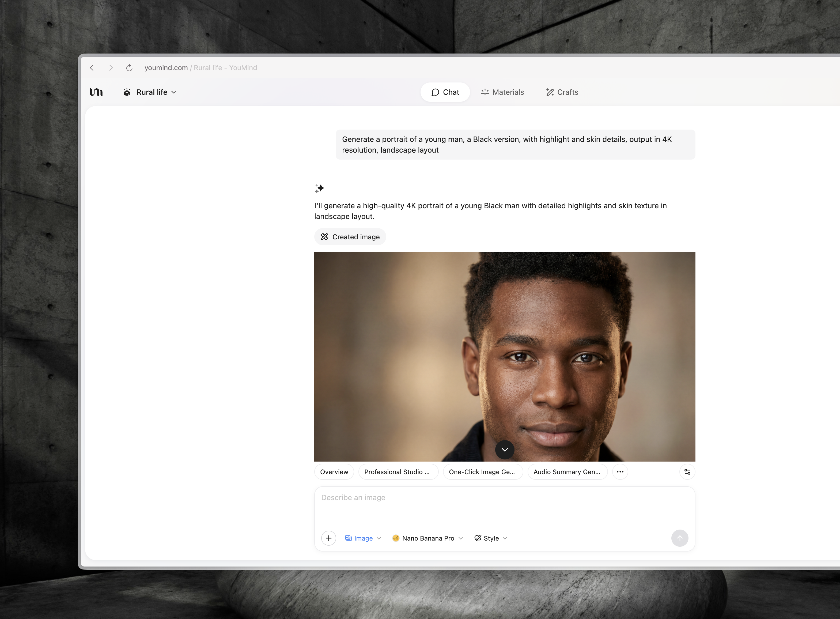Click the scroll-down chevron circle
The image size is (840, 619).
tap(505, 450)
